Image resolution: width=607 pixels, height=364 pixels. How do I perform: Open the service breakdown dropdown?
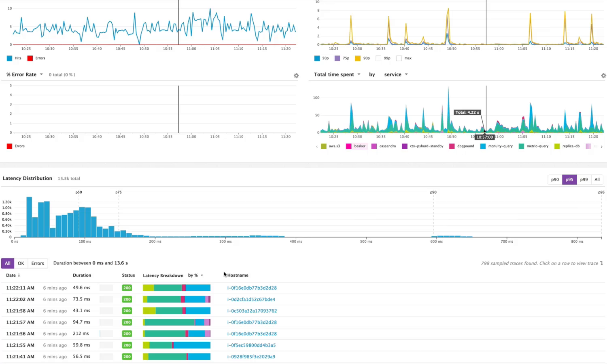[395, 74]
